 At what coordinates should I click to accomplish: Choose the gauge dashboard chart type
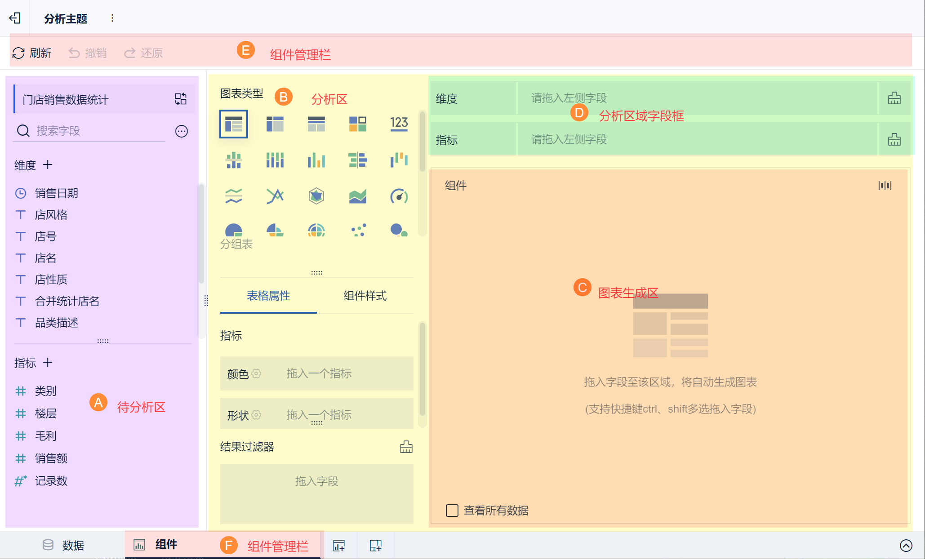coord(399,196)
